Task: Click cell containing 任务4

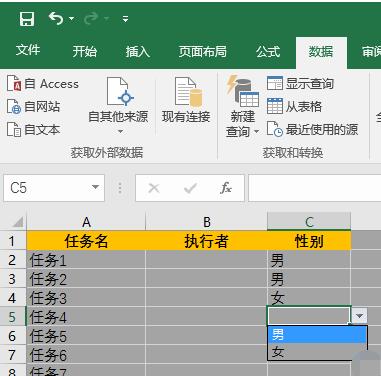Action: 86,317
